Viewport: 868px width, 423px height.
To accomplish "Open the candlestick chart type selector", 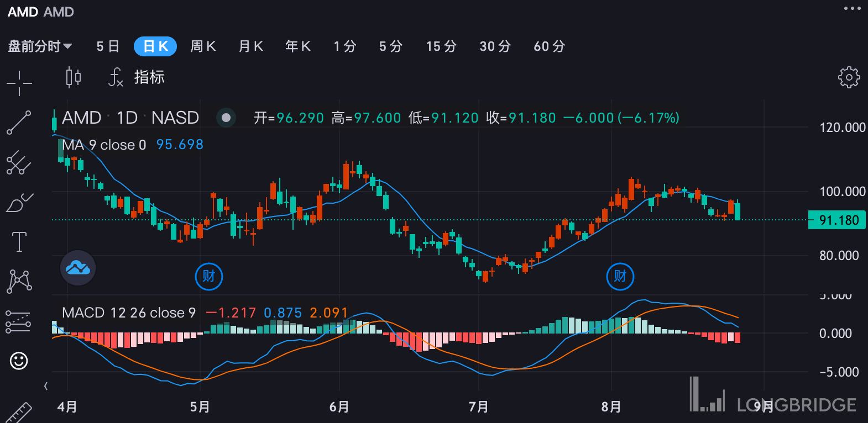I will [x=74, y=77].
